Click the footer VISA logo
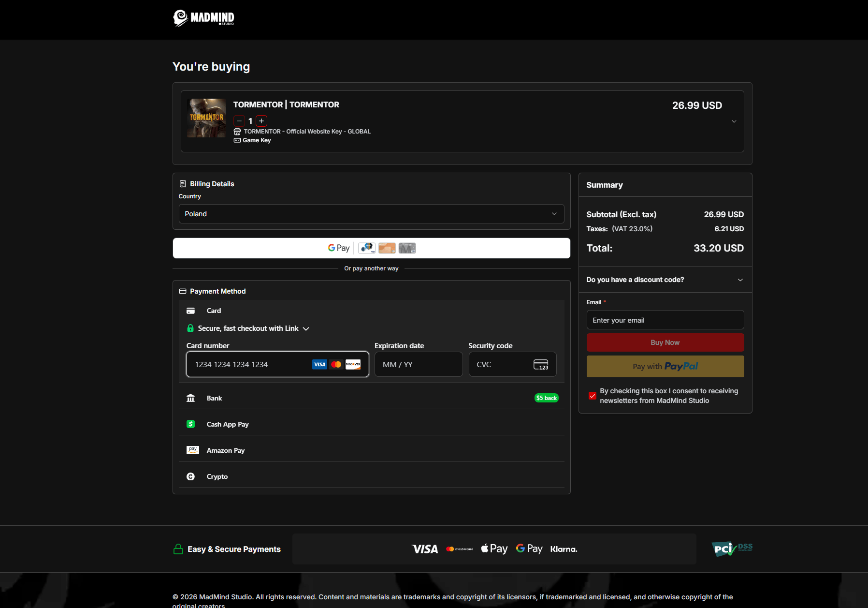Screen dimensions: 868x608 [x=425, y=549]
